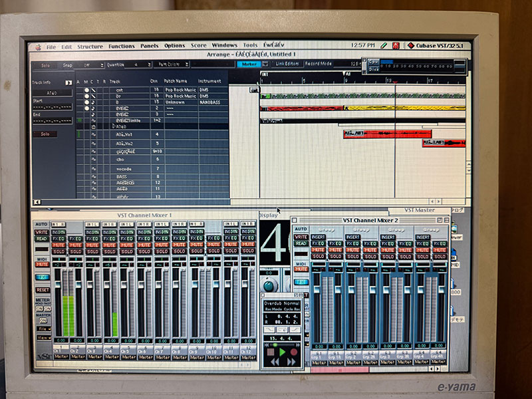Click the Rewind arrows in the transport
The height and width of the screenshot is (399, 532).
point(274,362)
